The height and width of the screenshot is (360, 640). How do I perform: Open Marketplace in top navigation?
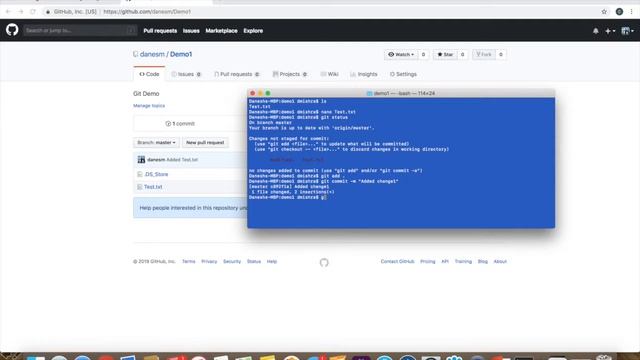(221, 31)
